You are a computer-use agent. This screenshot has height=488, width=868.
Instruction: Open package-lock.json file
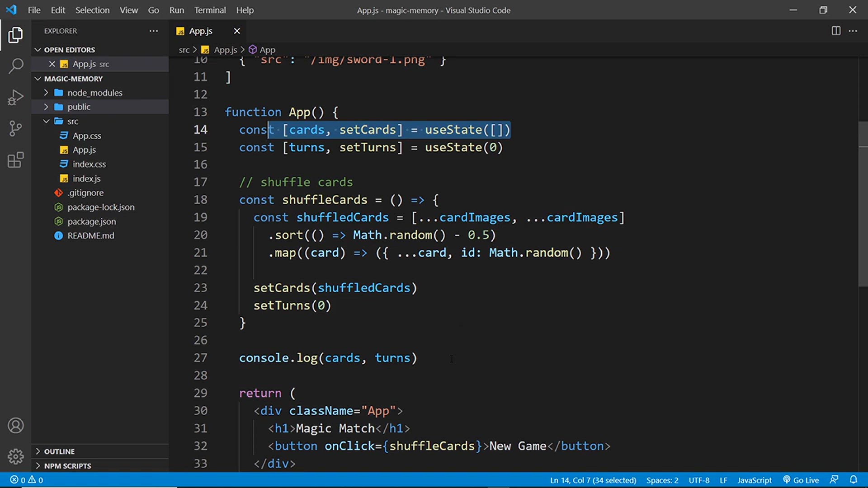(x=101, y=207)
